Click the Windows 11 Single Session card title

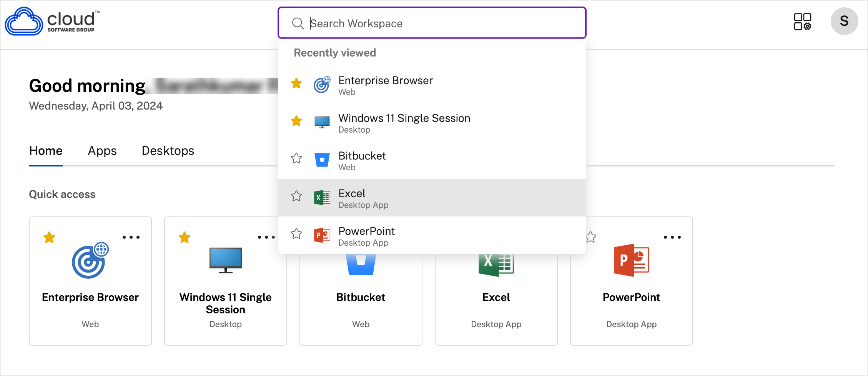(x=226, y=303)
